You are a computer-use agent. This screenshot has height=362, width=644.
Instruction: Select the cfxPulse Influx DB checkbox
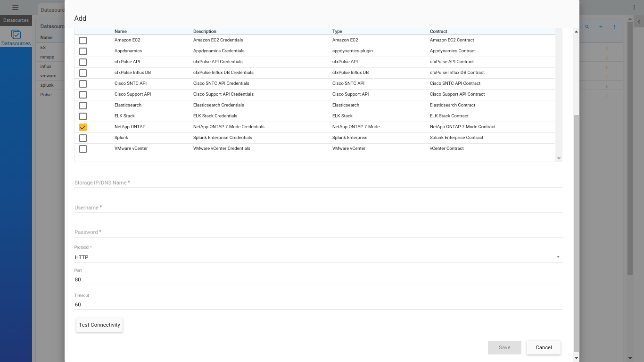[83, 73]
